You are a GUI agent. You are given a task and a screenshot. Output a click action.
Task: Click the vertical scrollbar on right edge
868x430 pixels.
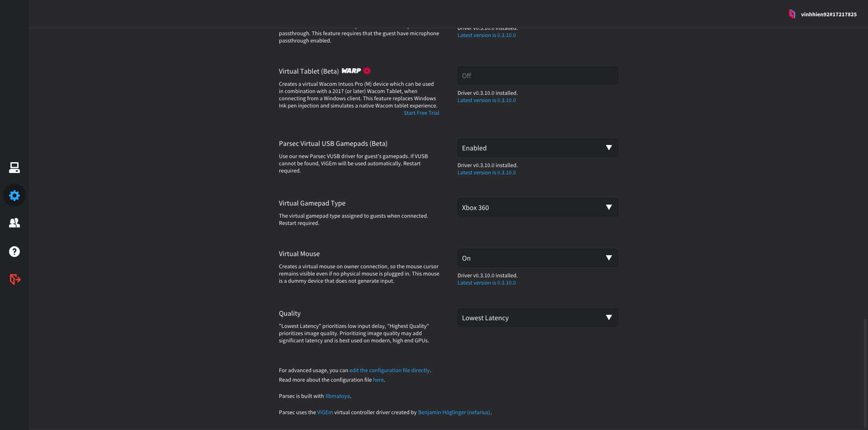(x=865, y=370)
